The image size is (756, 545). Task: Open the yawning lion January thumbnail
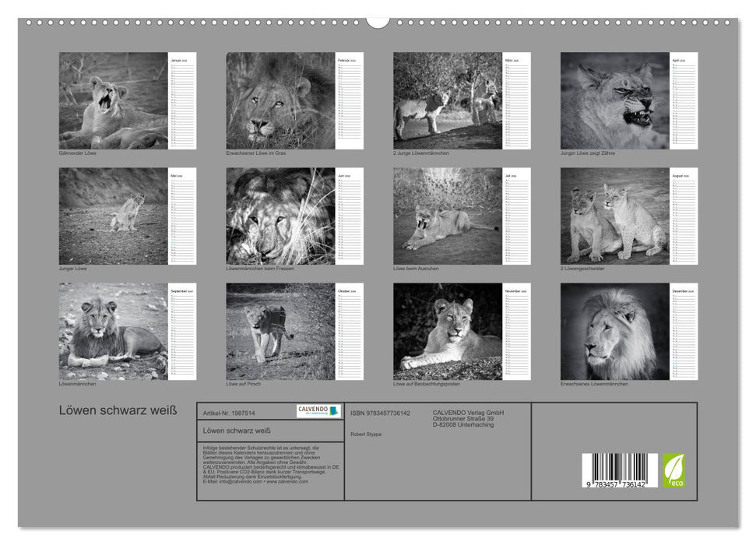[114, 100]
